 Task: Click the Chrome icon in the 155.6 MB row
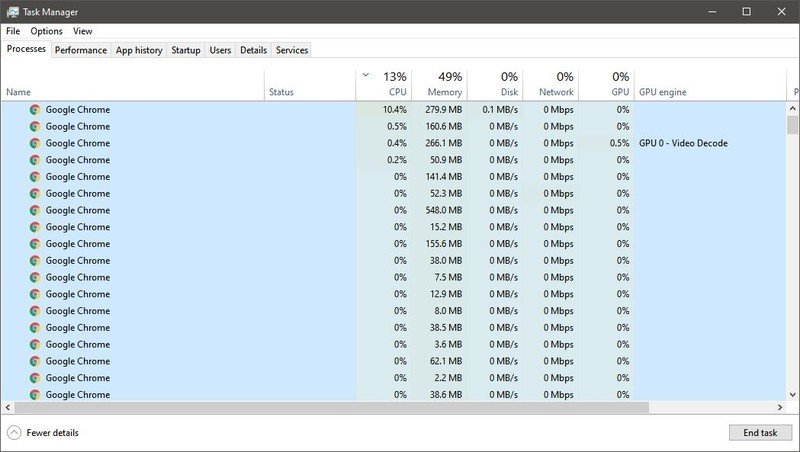click(x=35, y=244)
